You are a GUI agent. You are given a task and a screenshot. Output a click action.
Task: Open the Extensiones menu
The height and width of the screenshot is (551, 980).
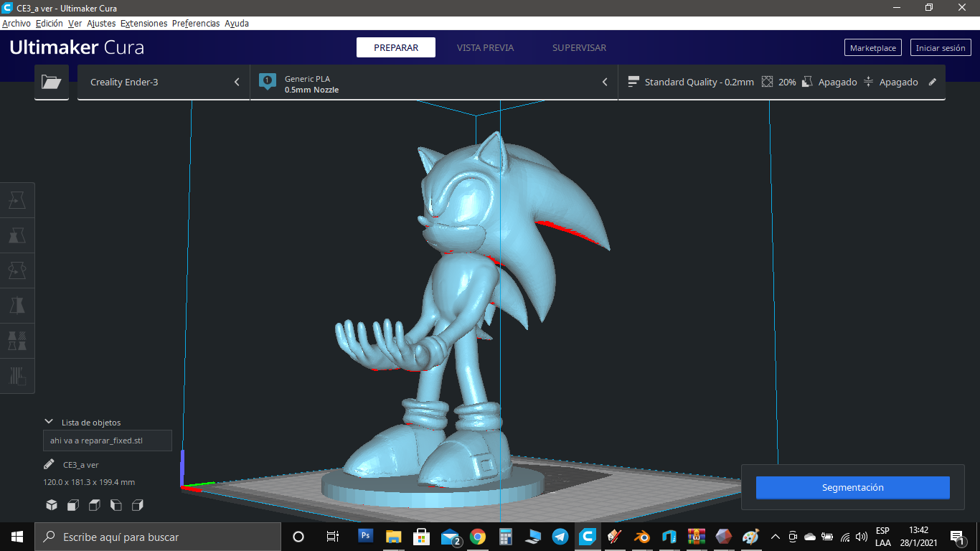143,23
